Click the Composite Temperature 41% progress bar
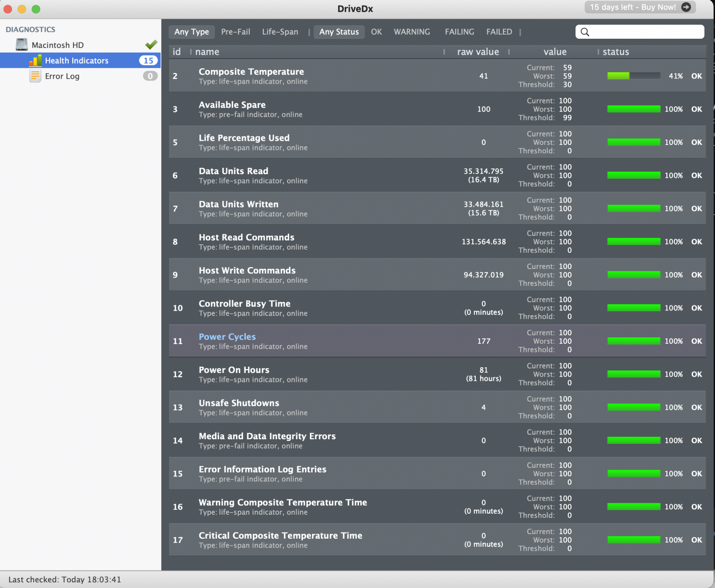The height and width of the screenshot is (588, 715). pos(633,76)
